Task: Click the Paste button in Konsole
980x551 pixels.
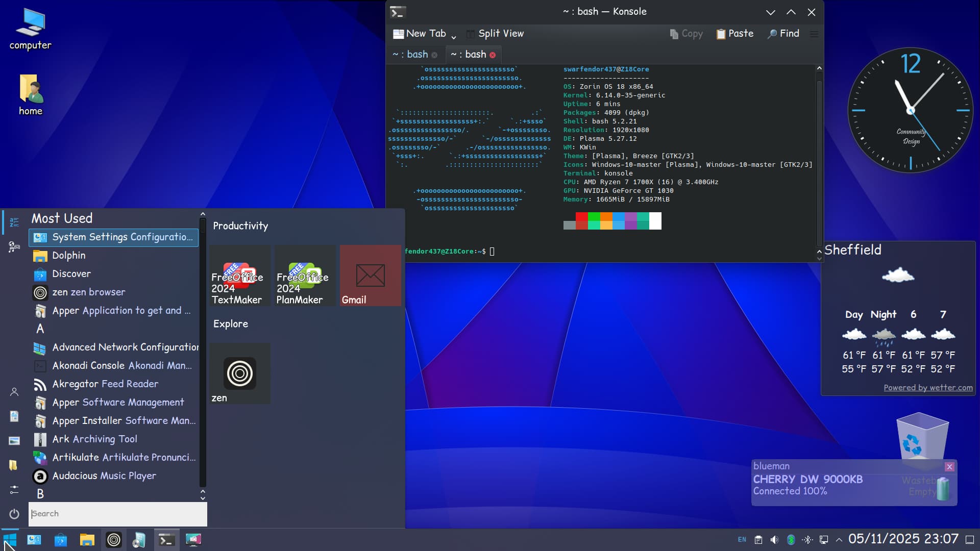Action: click(734, 34)
